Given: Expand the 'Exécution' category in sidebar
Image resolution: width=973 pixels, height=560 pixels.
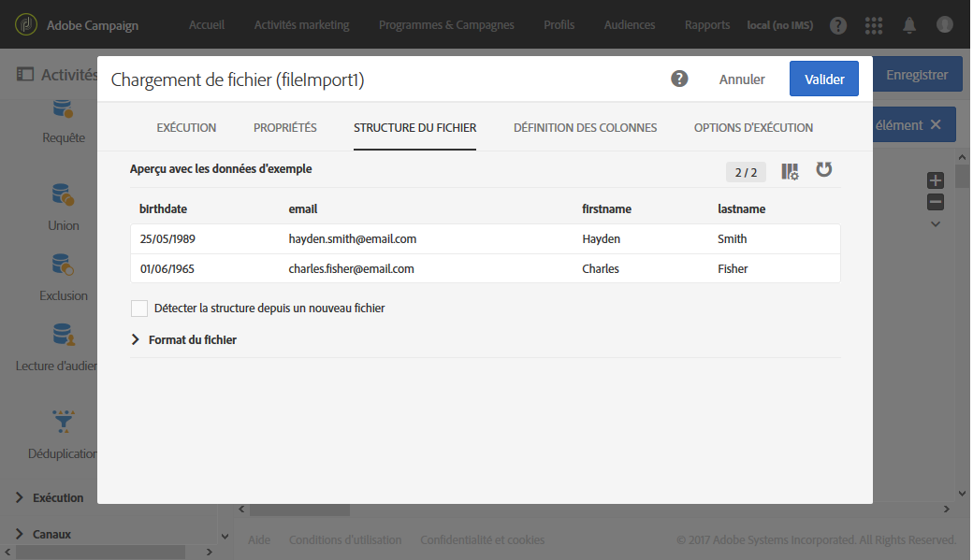Looking at the screenshot, I should (19, 498).
